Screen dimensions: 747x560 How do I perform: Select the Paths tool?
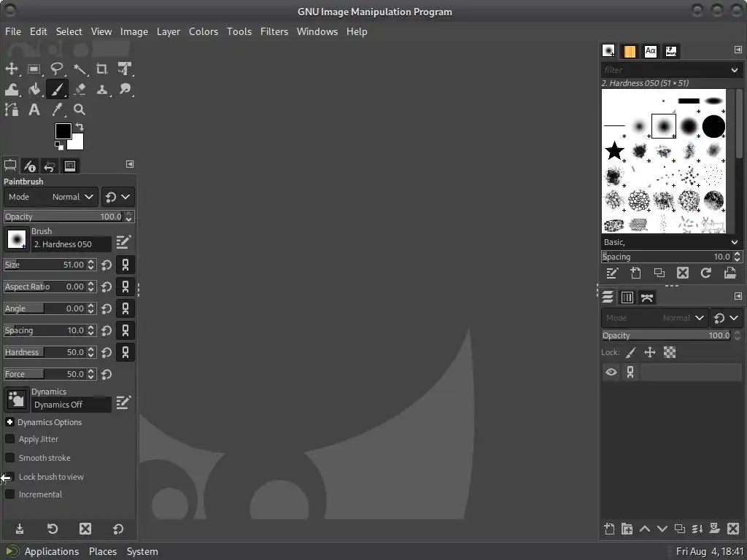coord(12,109)
